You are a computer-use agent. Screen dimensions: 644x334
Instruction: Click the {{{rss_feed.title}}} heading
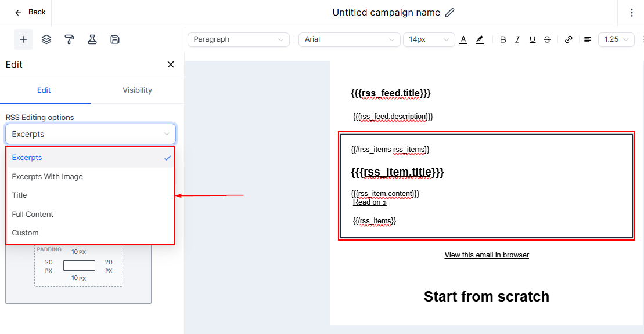[x=391, y=93]
